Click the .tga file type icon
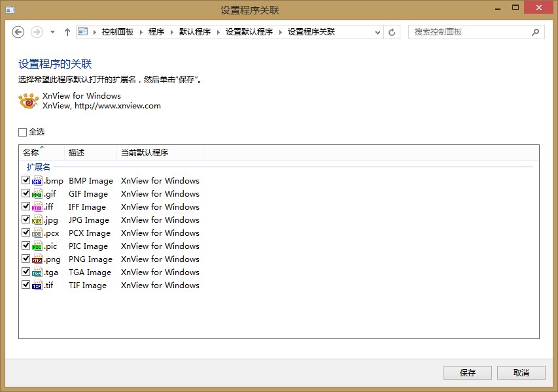This screenshot has height=392, width=558. point(37,272)
